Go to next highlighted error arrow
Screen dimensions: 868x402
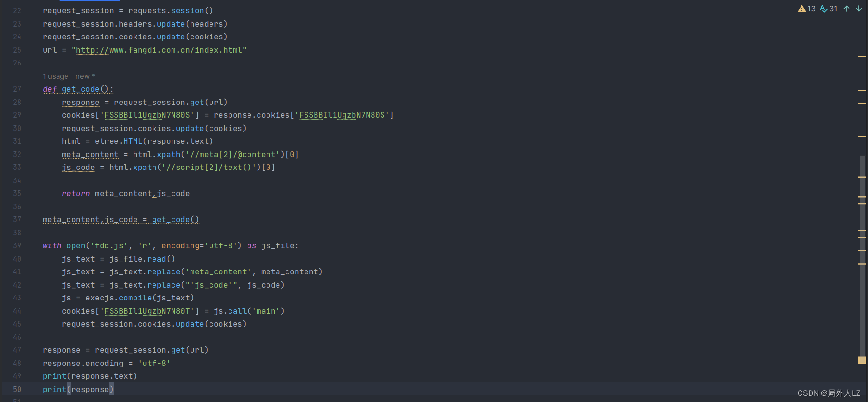(859, 9)
